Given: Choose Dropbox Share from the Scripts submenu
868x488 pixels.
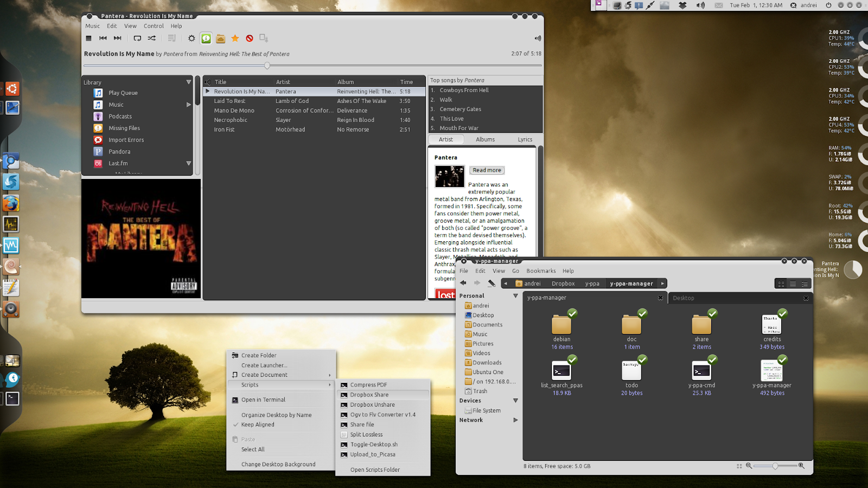Looking at the screenshot, I should click(x=383, y=395).
